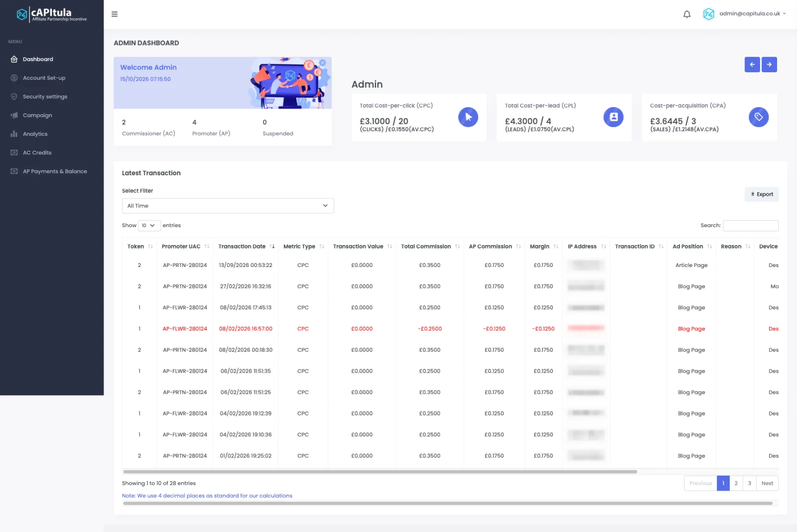Image resolution: width=797 pixels, height=532 pixels.
Task: Open AC Credits menu item
Action: point(37,152)
